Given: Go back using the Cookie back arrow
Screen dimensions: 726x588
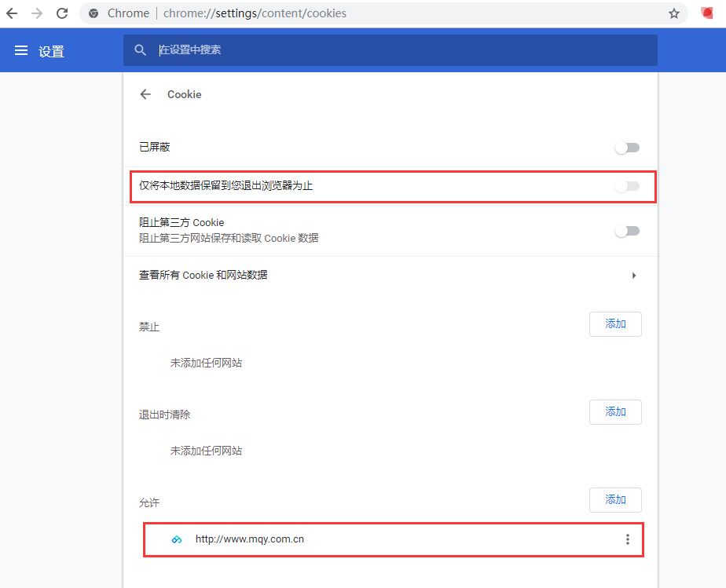Looking at the screenshot, I should click(145, 94).
